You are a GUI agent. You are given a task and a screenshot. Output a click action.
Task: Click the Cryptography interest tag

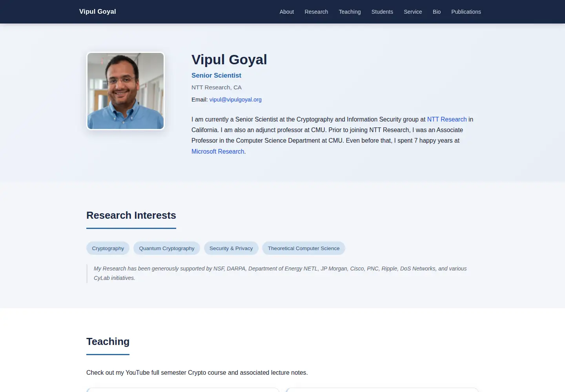(108, 248)
